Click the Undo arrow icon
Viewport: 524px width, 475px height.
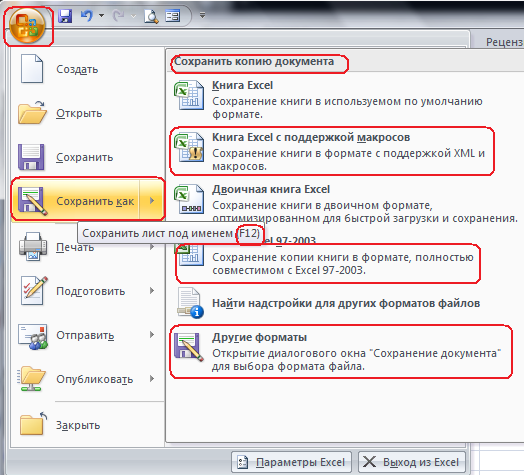(x=87, y=15)
